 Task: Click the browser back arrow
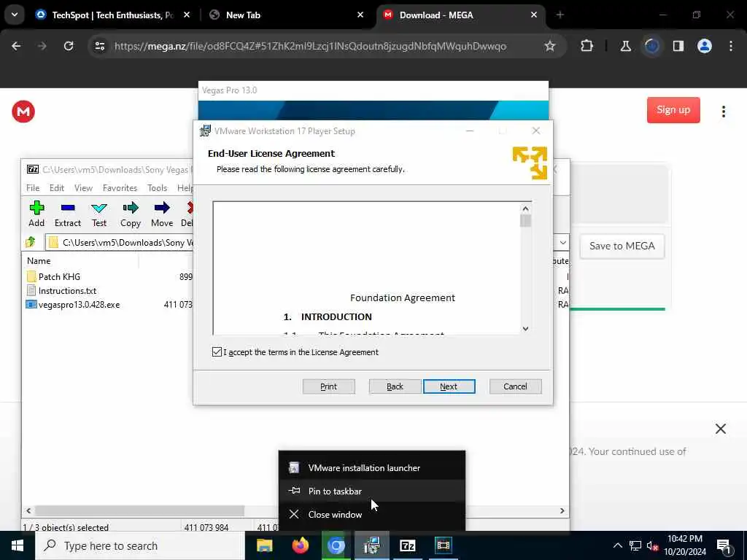(x=16, y=46)
